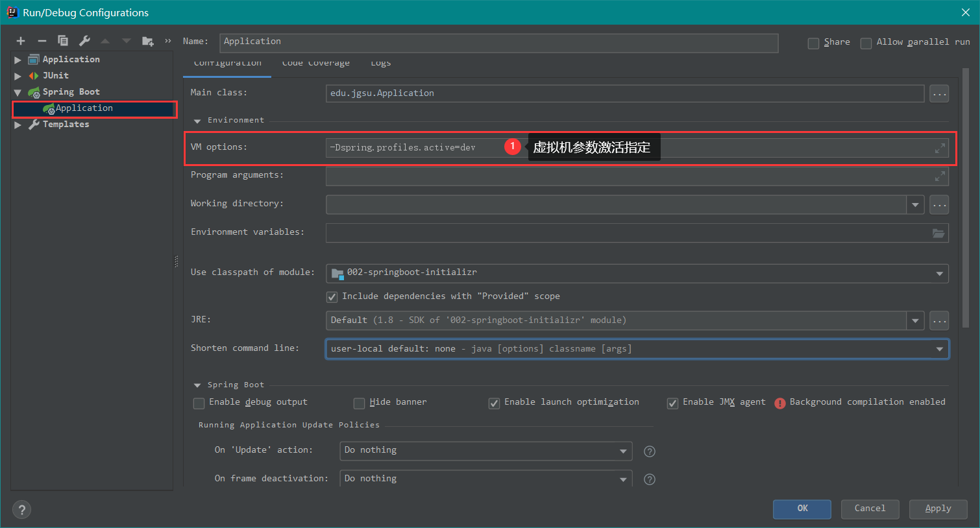This screenshot has height=528, width=980.
Task: Click the Apply button
Action: tap(938, 509)
